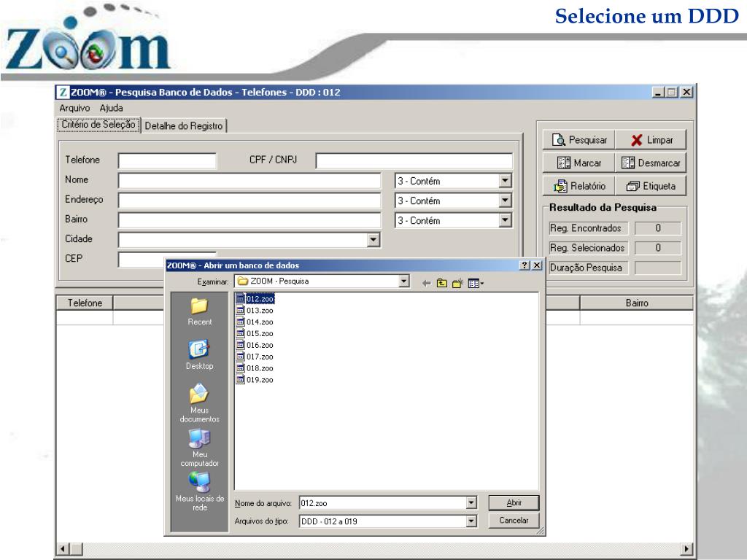The image size is (747, 560).
Task: Select file 018.zoo
Action: click(255, 368)
